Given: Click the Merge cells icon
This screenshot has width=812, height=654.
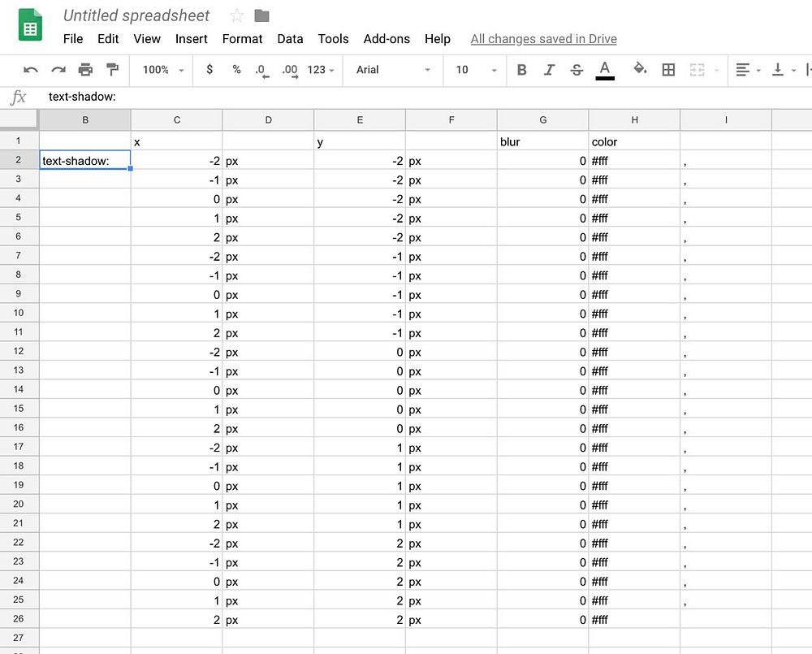Looking at the screenshot, I should [697, 69].
